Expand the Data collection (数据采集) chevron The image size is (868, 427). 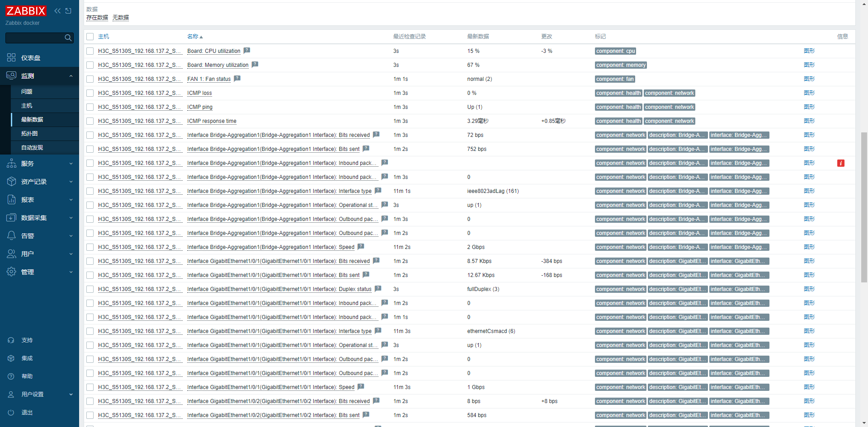[71, 218]
